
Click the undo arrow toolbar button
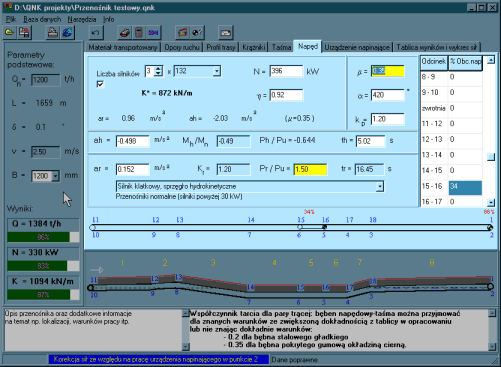click(96, 33)
